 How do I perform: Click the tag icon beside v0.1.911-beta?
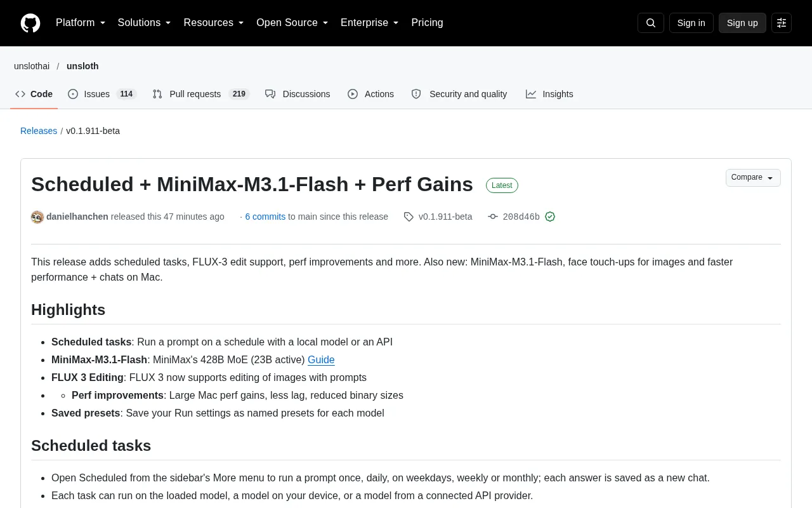[409, 217]
